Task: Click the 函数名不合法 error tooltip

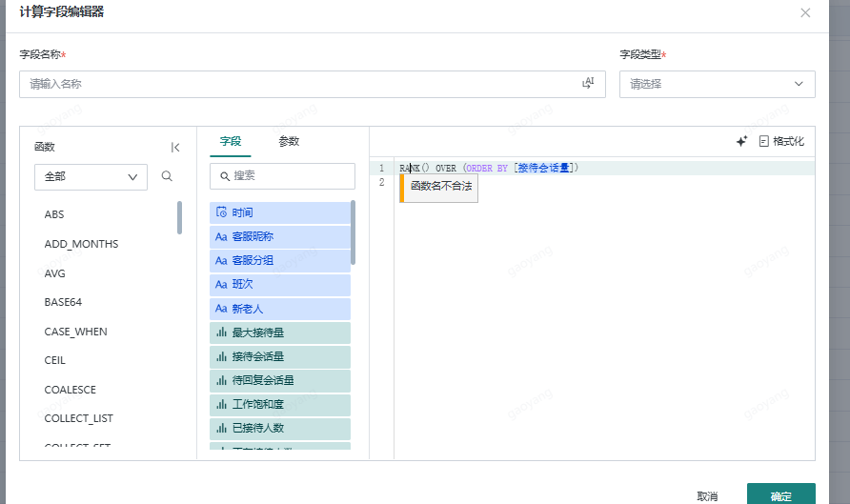Action: 439,188
